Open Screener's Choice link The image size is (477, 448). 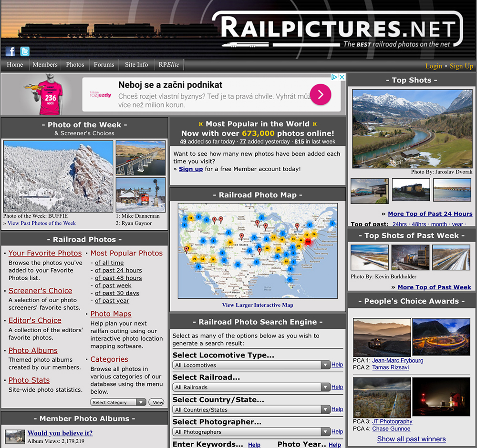coord(40,291)
